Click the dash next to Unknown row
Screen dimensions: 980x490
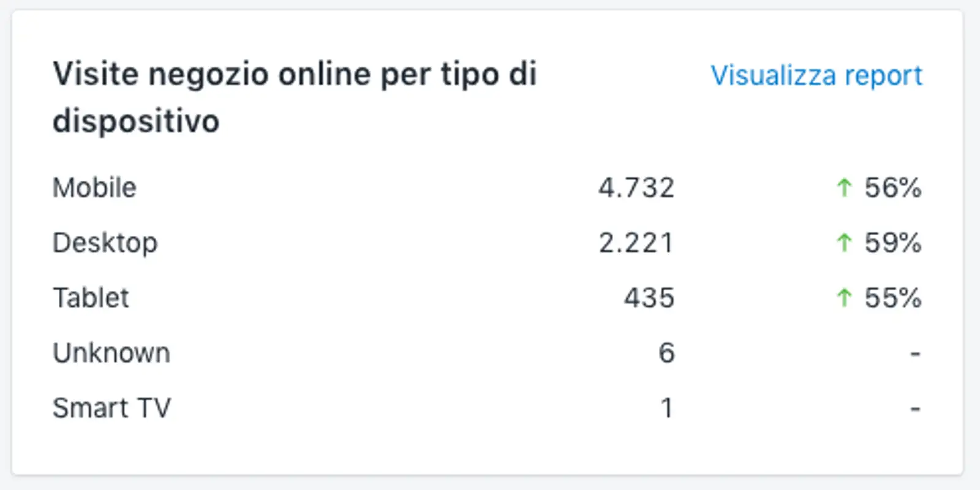(915, 353)
